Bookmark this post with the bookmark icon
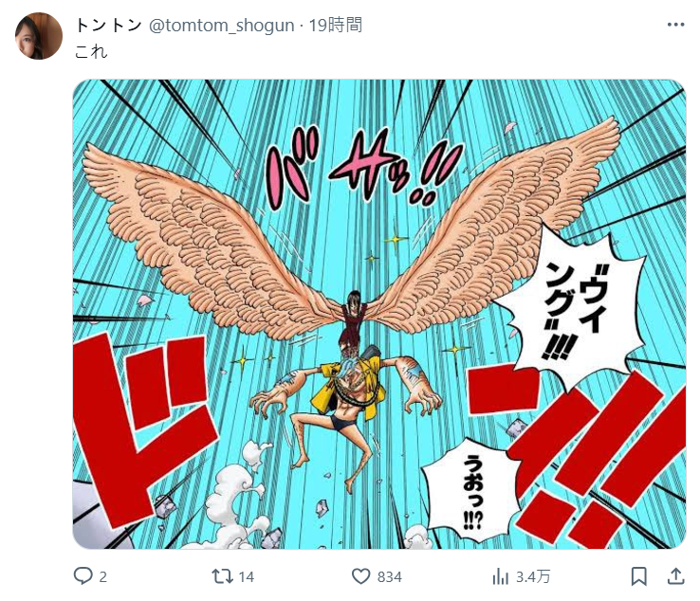The image size is (700, 601). (639, 576)
